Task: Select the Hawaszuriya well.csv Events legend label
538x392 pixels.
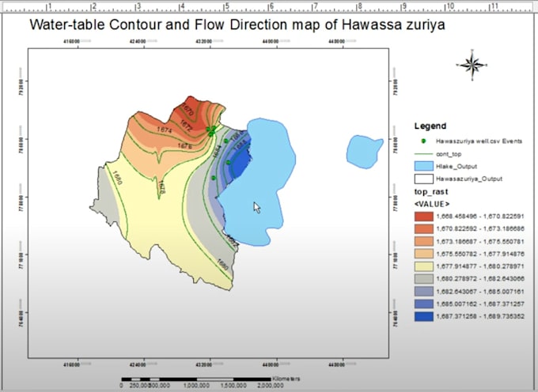Action: (x=479, y=141)
